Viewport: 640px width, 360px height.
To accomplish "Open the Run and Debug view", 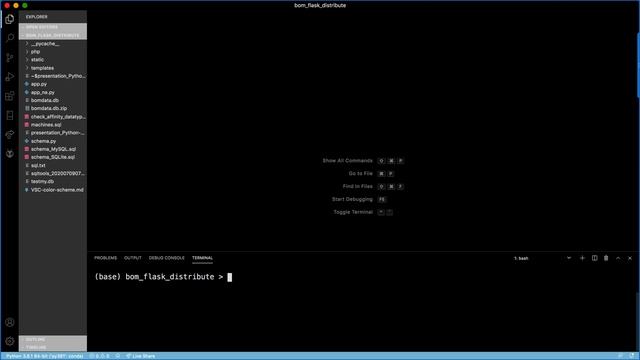I will [x=10, y=77].
